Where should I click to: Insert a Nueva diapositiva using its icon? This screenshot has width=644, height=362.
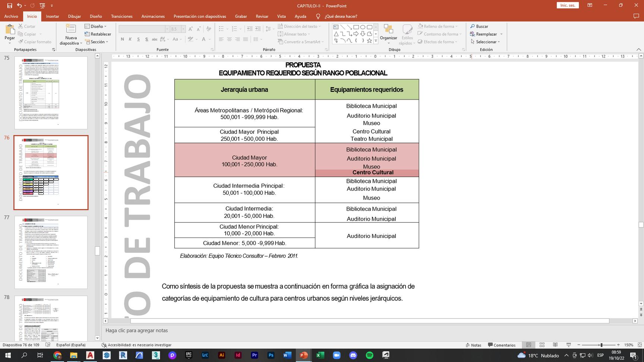tap(71, 29)
